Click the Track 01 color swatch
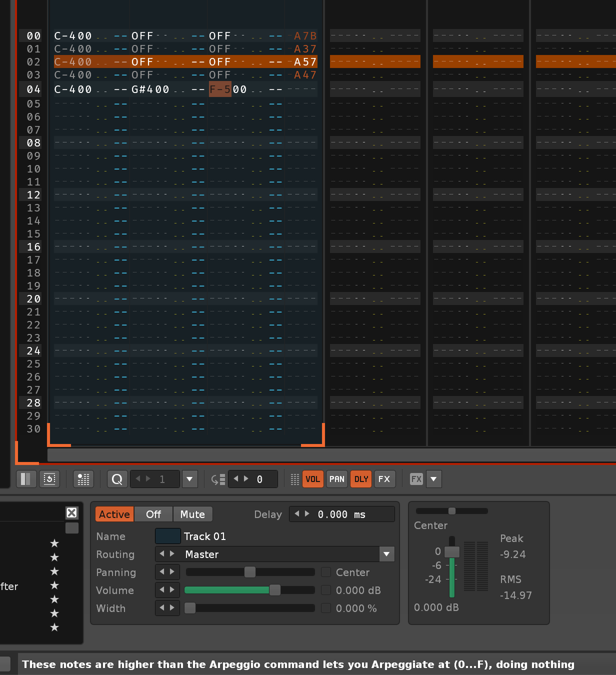This screenshot has width=616, height=675. click(167, 536)
